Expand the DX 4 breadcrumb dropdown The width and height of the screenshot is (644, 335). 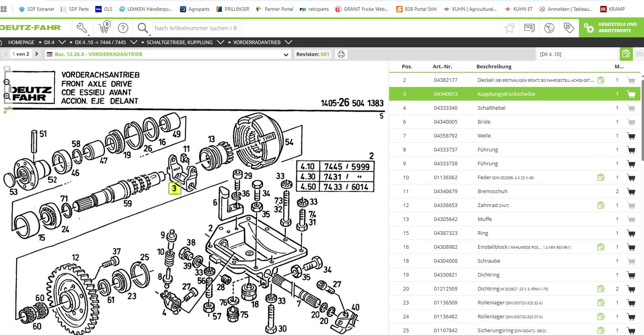click(62, 42)
